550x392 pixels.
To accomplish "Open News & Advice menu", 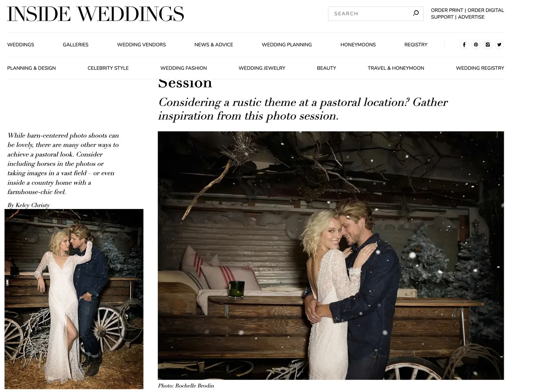I will (x=214, y=45).
